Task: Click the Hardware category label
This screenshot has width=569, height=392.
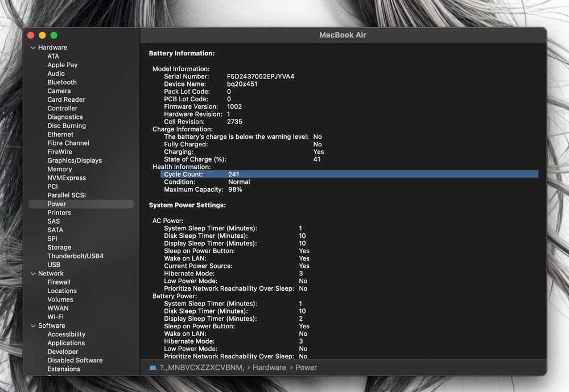Action: (52, 48)
